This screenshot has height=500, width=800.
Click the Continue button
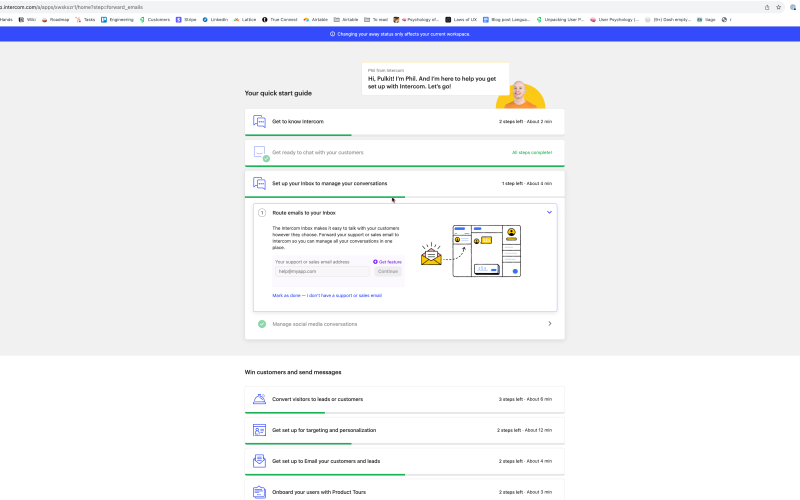[388, 271]
